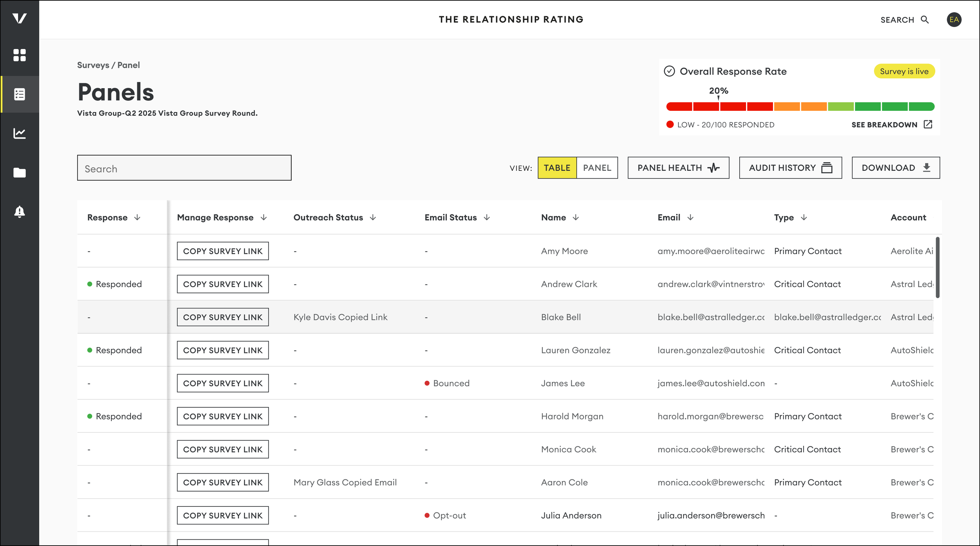Sort by the Response column arrow

pyautogui.click(x=137, y=217)
